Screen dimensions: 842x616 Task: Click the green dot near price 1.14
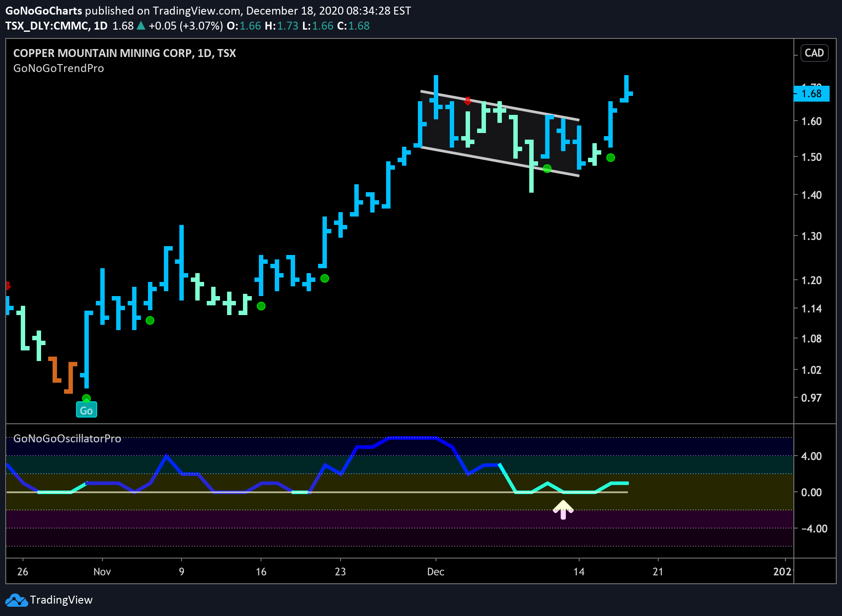[x=261, y=306]
